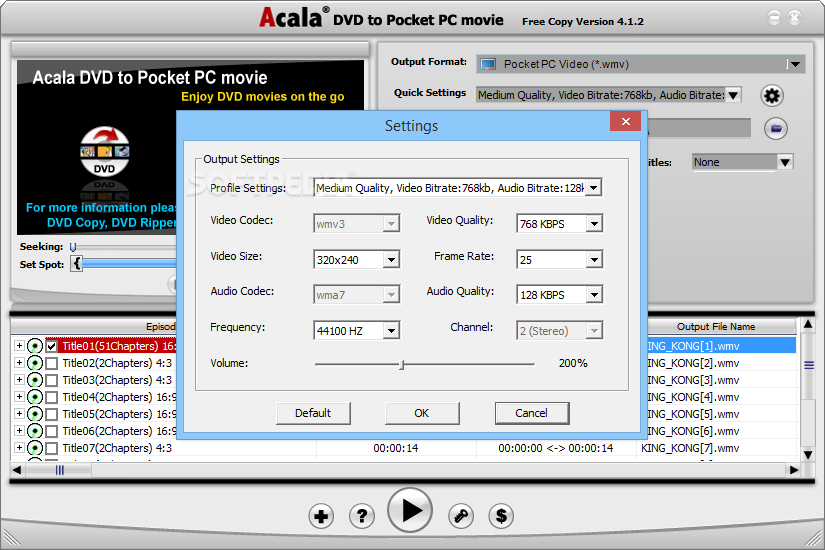Close the Settings dialog

[x=625, y=122]
